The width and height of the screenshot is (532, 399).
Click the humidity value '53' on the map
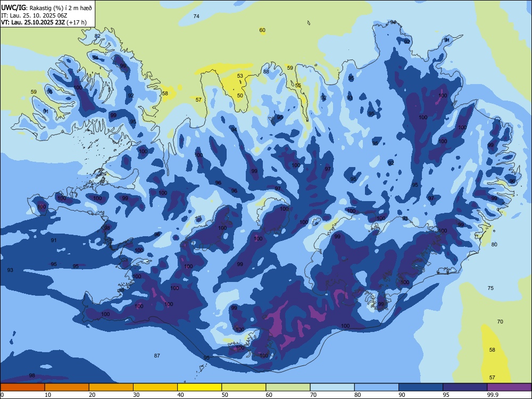tap(240, 76)
